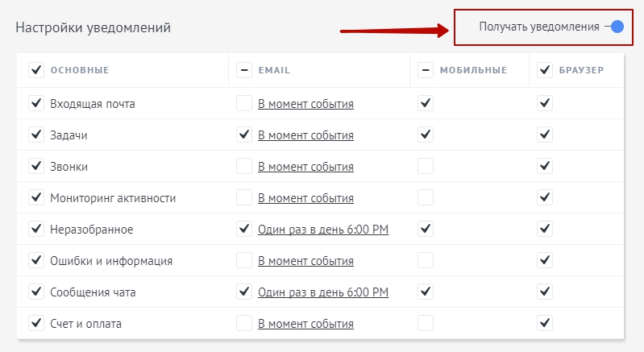Open Сообщения чата 'Один раз в день' schedule

tap(322, 292)
